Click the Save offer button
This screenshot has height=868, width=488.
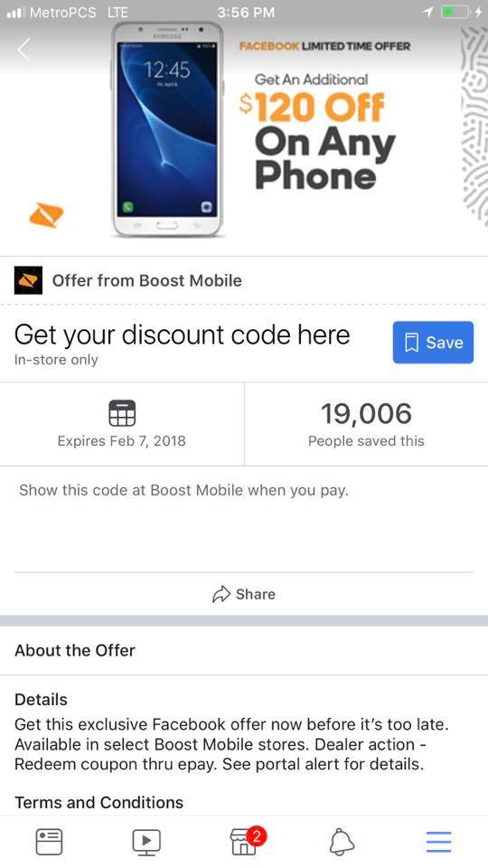tap(433, 342)
